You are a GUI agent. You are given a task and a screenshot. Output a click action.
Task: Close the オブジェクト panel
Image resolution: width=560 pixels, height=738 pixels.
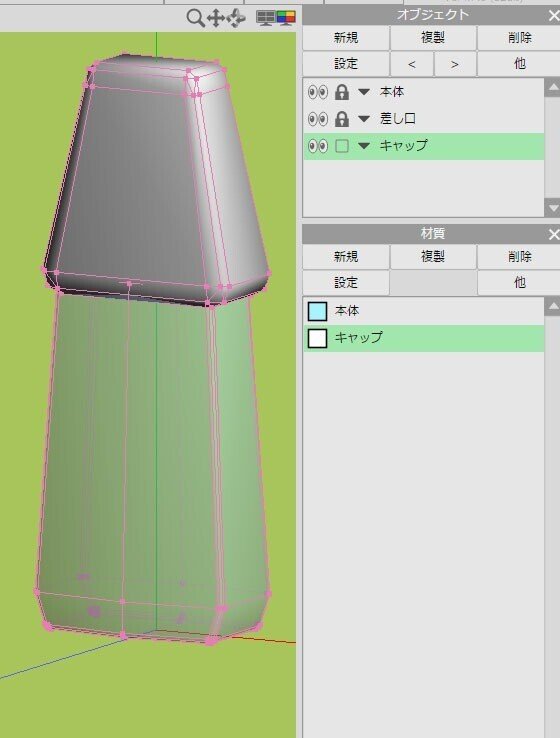(553, 16)
